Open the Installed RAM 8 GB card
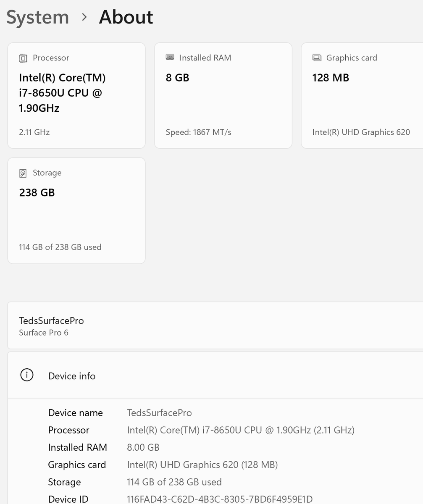The width and height of the screenshot is (423, 504). point(223,95)
